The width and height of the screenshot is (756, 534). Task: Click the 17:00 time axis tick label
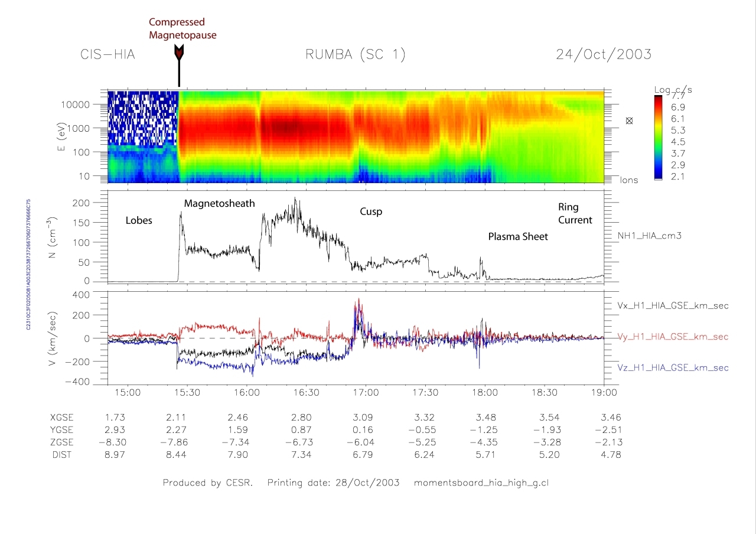click(366, 393)
